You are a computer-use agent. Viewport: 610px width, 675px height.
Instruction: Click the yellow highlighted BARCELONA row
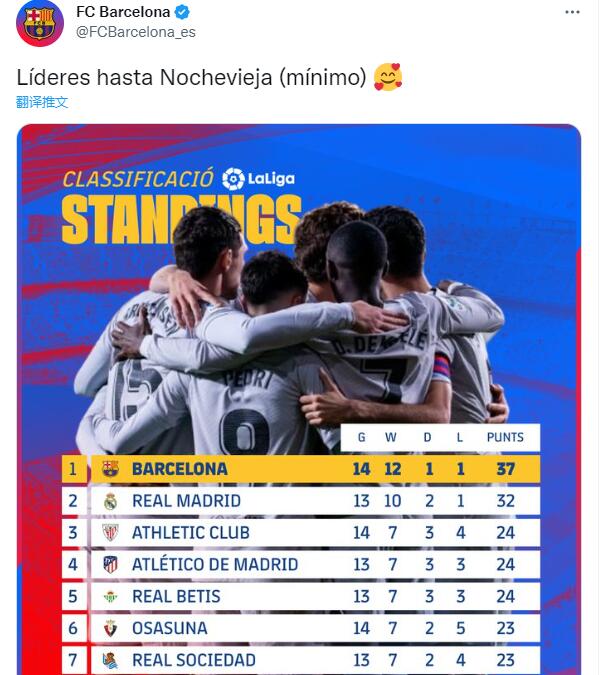(301, 469)
